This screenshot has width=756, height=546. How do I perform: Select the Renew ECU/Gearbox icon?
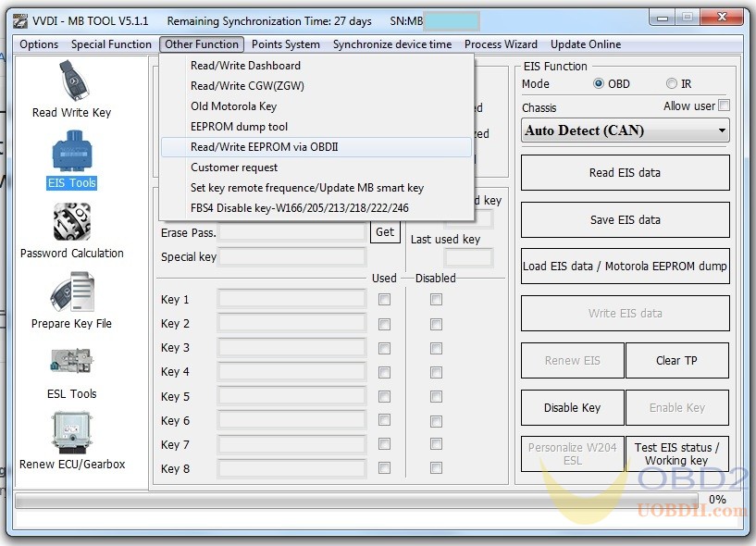click(71, 433)
